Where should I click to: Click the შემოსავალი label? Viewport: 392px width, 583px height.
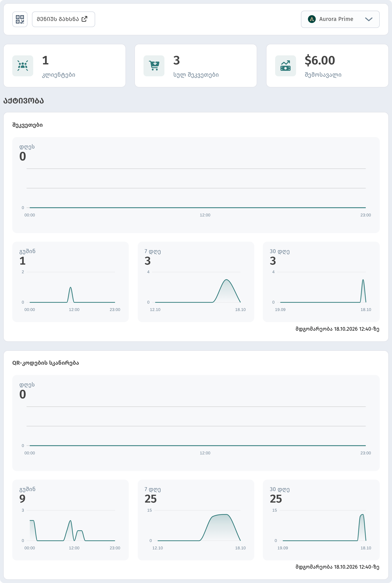(x=323, y=75)
